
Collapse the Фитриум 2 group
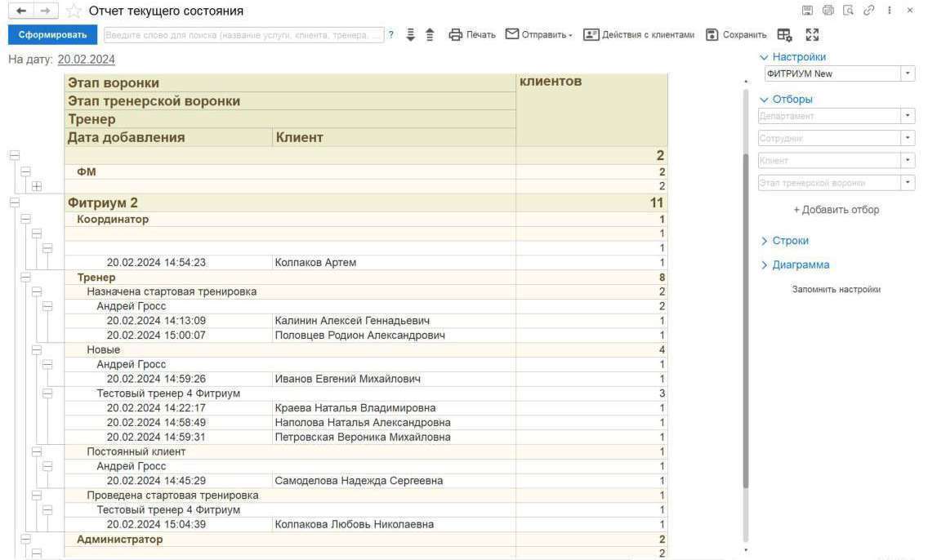(15, 202)
